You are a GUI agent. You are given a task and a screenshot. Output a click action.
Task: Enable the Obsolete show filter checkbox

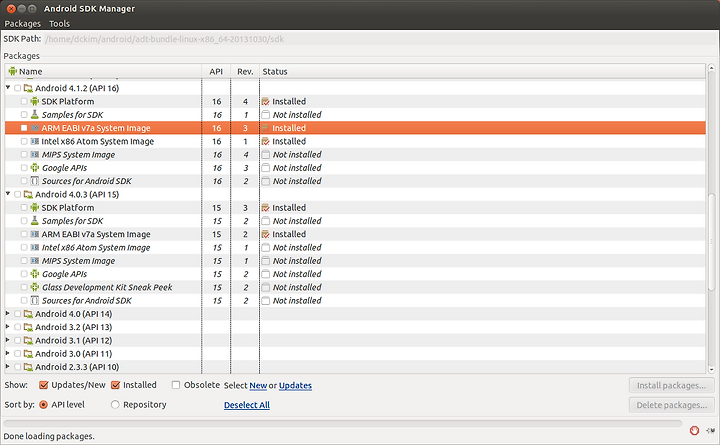point(176,385)
